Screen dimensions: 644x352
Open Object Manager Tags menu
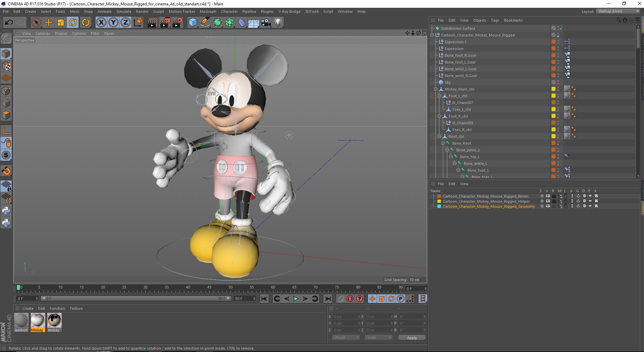pos(495,20)
